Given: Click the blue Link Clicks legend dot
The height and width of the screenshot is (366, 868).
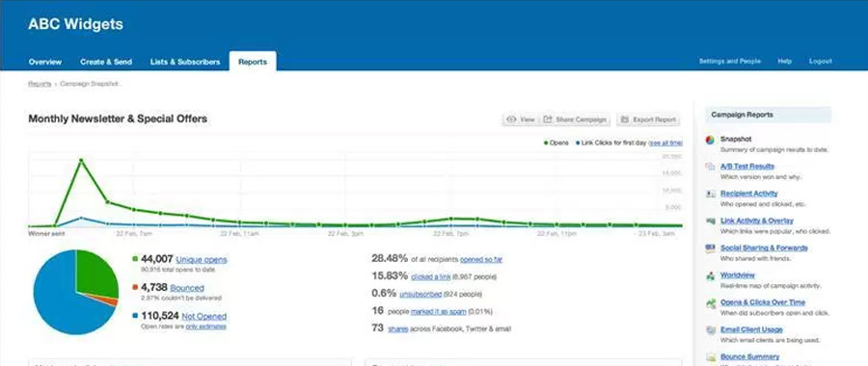Looking at the screenshot, I should coord(578,144).
